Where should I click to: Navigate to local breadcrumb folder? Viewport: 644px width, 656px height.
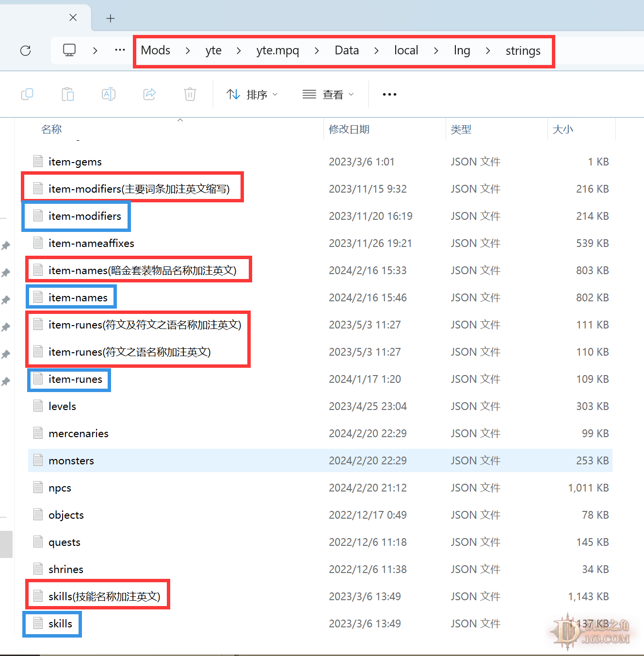click(x=406, y=50)
